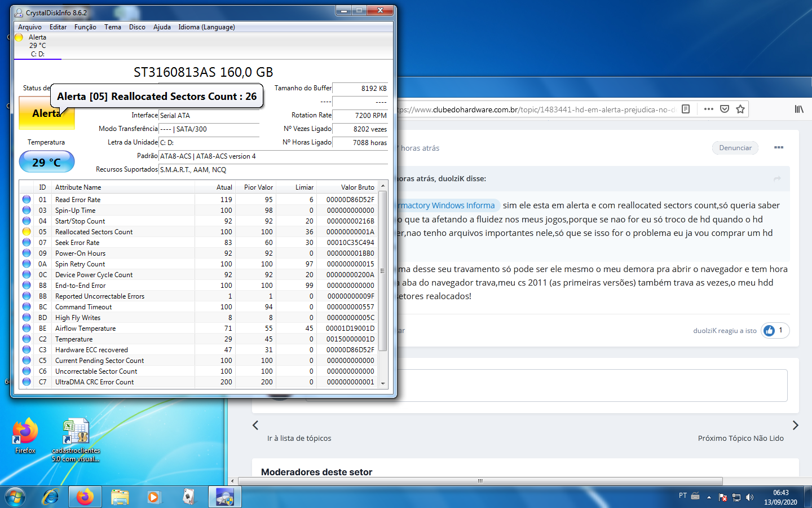The height and width of the screenshot is (508, 812).
Task: Click the High Fly Writes status circle
Action: pos(27,317)
